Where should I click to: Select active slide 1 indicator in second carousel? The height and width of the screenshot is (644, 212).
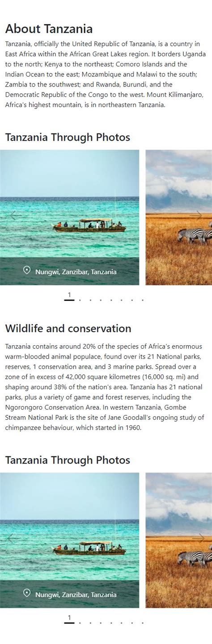tap(69, 619)
